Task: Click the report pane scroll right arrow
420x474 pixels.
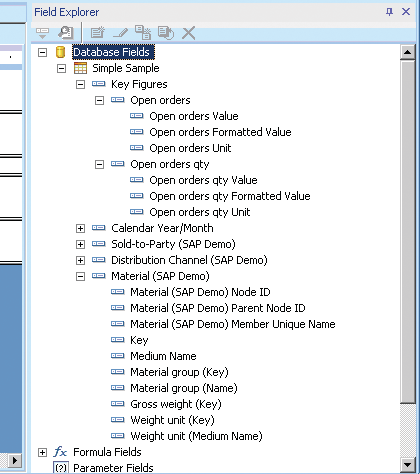Action: (14, 461)
